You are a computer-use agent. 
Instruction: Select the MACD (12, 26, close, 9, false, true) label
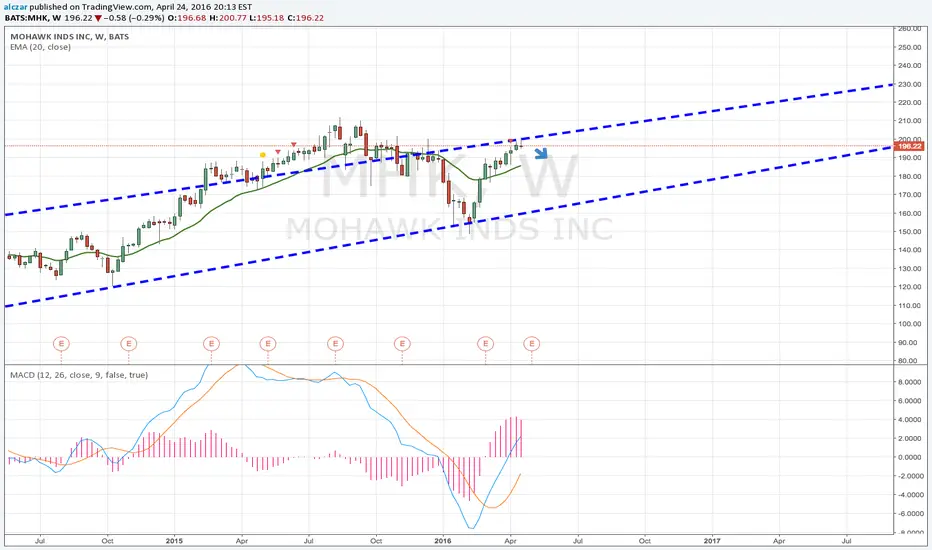(x=79, y=375)
